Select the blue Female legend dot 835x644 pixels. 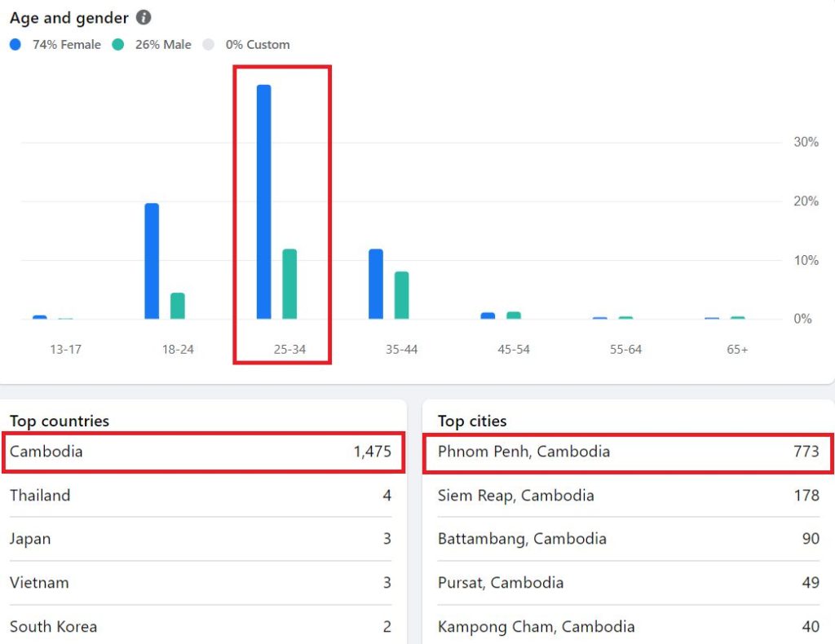pyautogui.click(x=15, y=45)
